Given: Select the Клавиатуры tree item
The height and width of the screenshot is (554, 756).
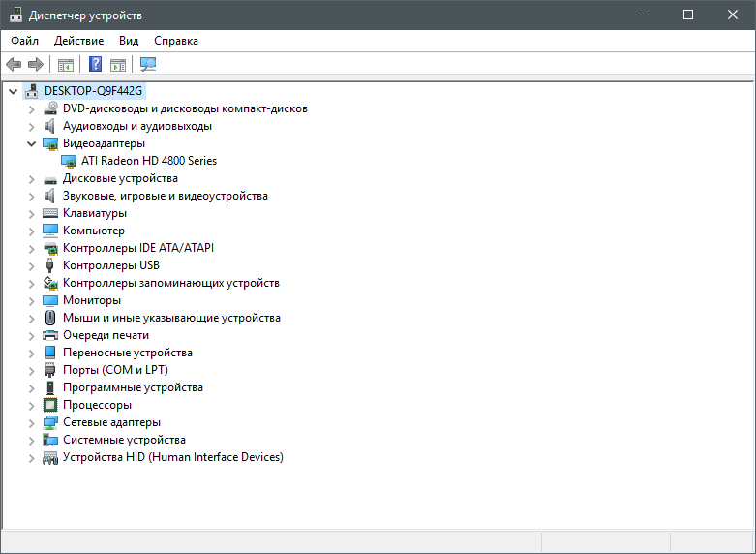Looking at the screenshot, I should [94, 213].
